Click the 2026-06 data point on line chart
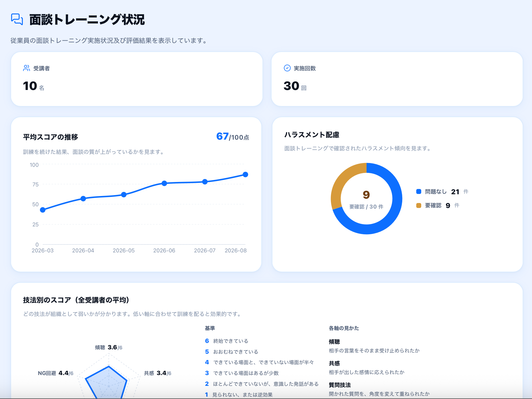The width and height of the screenshot is (532, 399). click(x=164, y=183)
